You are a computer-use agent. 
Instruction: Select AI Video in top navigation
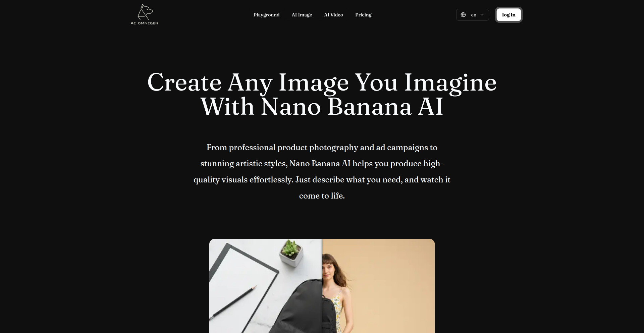[x=333, y=15]
